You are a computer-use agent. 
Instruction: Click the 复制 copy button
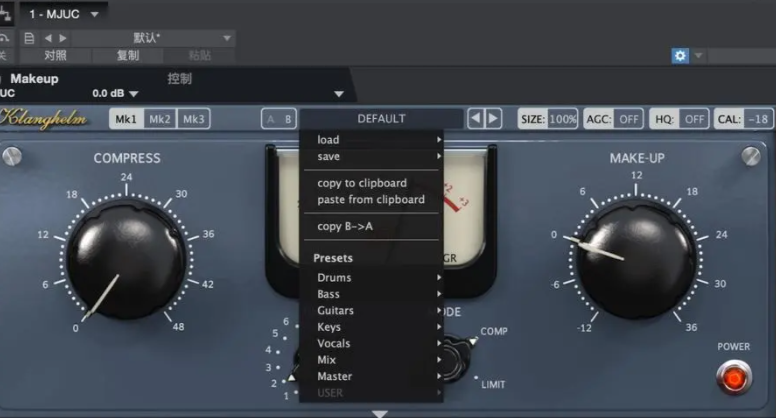128,55
